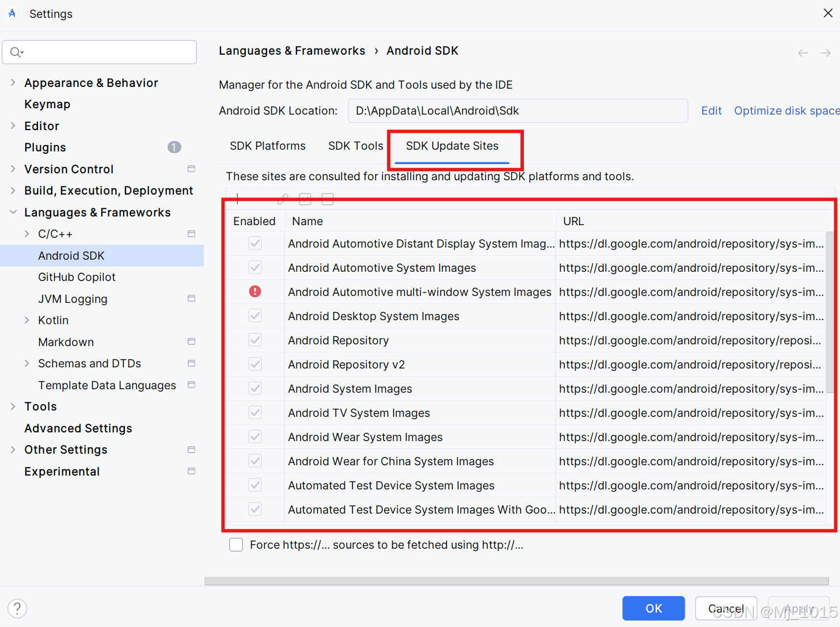Click the deselect-all toolbar icon
This screenshot has width=840, height=627.
point(327,199)
